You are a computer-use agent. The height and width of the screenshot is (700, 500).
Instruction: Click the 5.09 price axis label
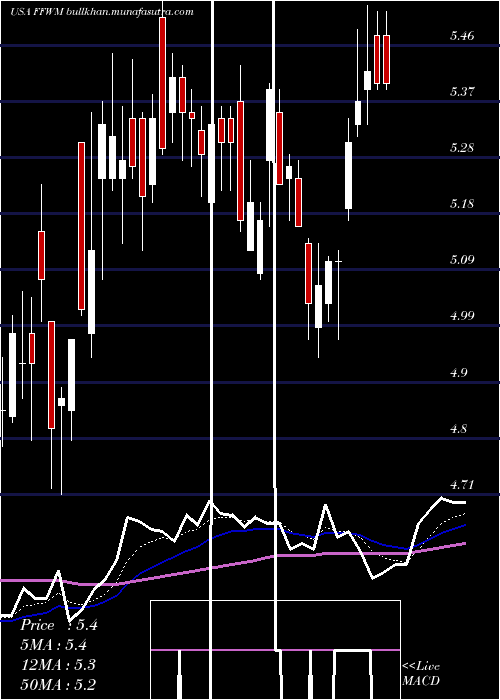tap(462, 260)
